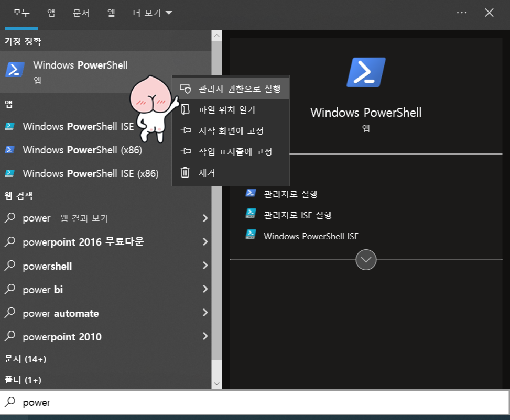This screenshot has width=510, height=420.
Task: Choose 시작 화면에 고정 menu entry
Action: click(x=231, y=131)
